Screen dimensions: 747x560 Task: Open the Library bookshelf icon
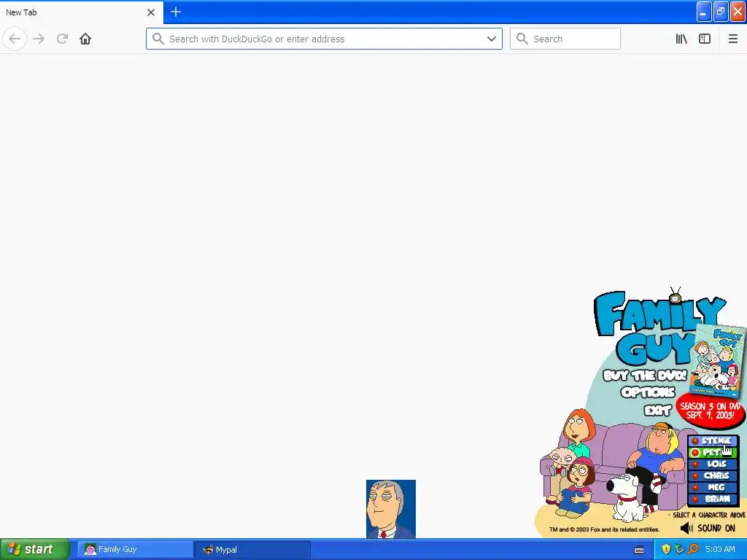(x=681, y=39)
